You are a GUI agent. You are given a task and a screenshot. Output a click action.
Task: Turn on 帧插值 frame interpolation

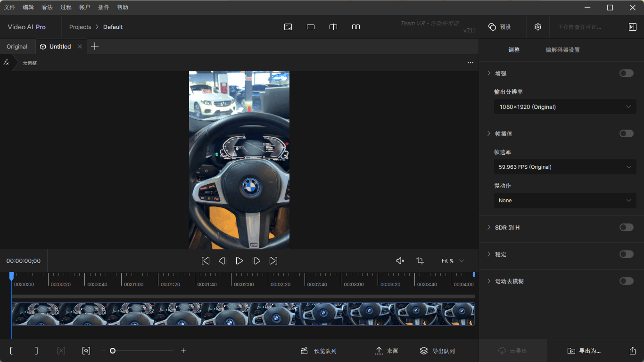626,133
